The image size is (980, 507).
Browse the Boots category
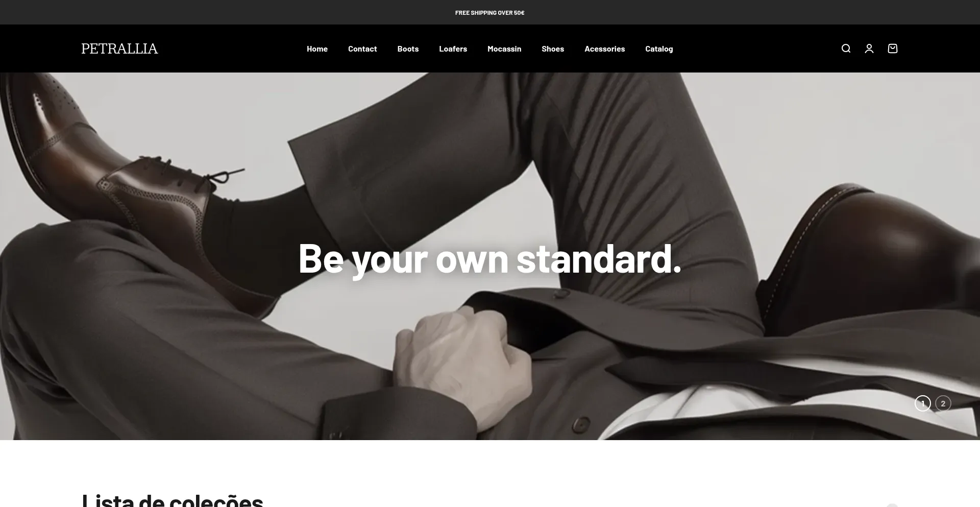[x=408, y=49]
